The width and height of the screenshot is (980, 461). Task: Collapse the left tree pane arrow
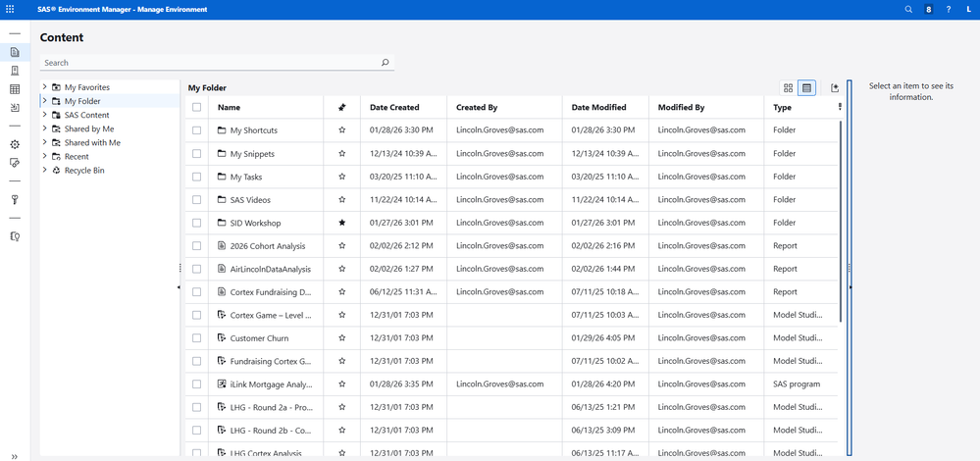point(180,286)
